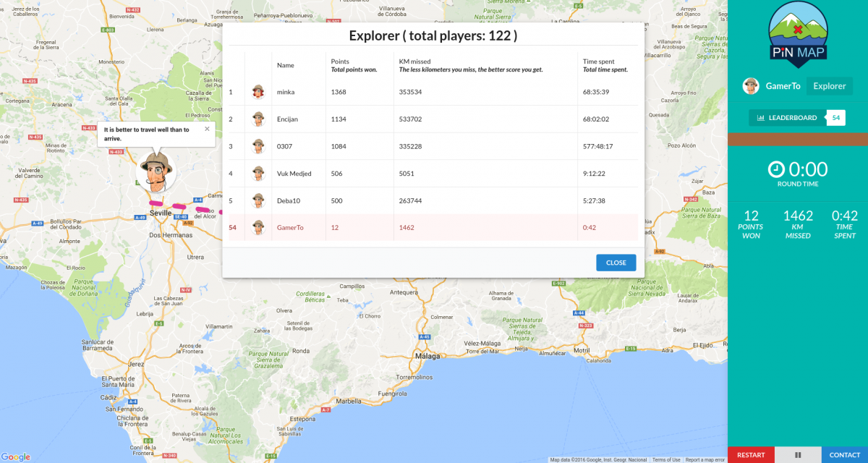Image resolution: width=868 pixels, height=463 pixels.
Task: Click the Google logo on the map
Action: click(16, 456)
